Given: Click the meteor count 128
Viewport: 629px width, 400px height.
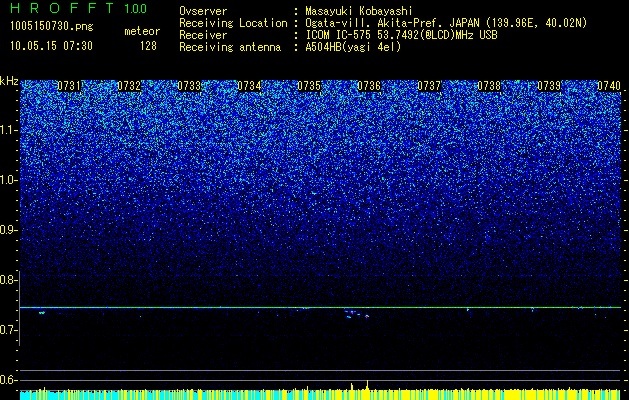Looking at the screenshot, I should click(148, 46).
